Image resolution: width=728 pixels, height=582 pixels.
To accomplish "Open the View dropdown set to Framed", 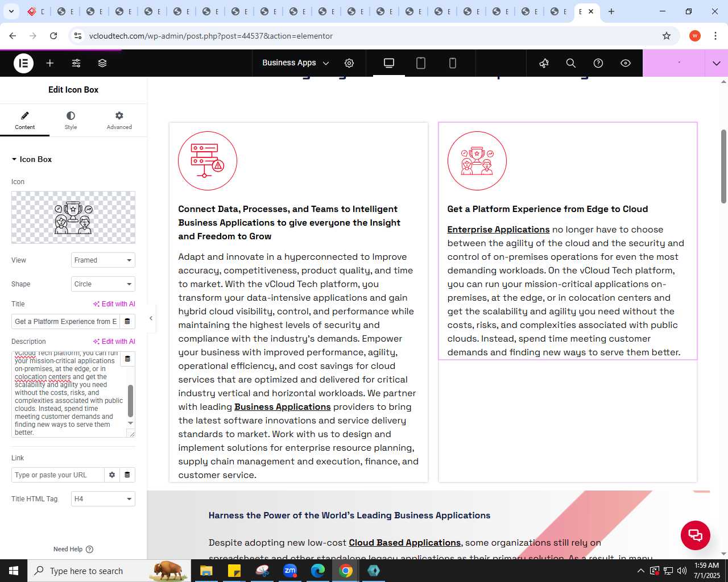I will [x=103, y=260].
